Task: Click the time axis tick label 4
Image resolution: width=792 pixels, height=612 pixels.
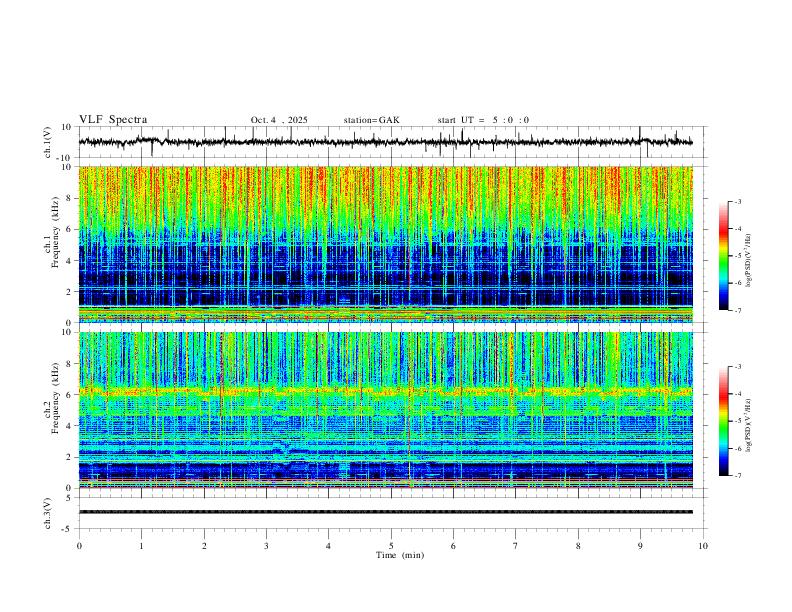Action: point(329,546)
